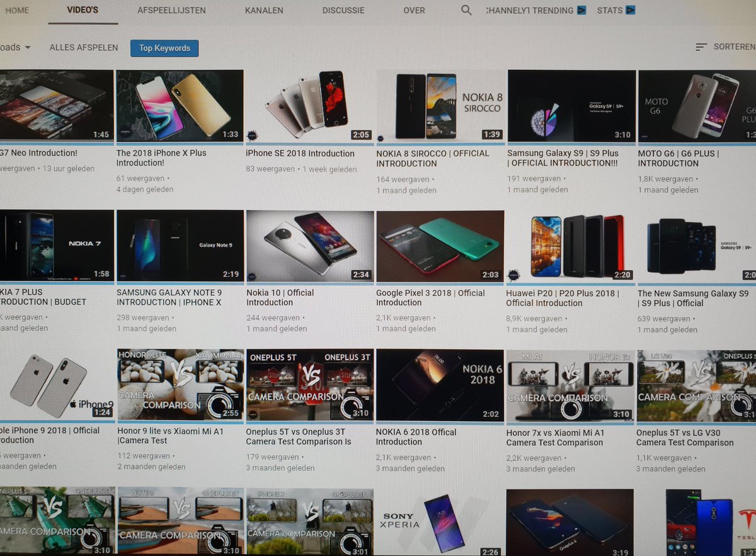Select the Video's tab
Image resolution: width=756 pixels, height=556 pixels.
pyautogui.click(x=83, y=10)
